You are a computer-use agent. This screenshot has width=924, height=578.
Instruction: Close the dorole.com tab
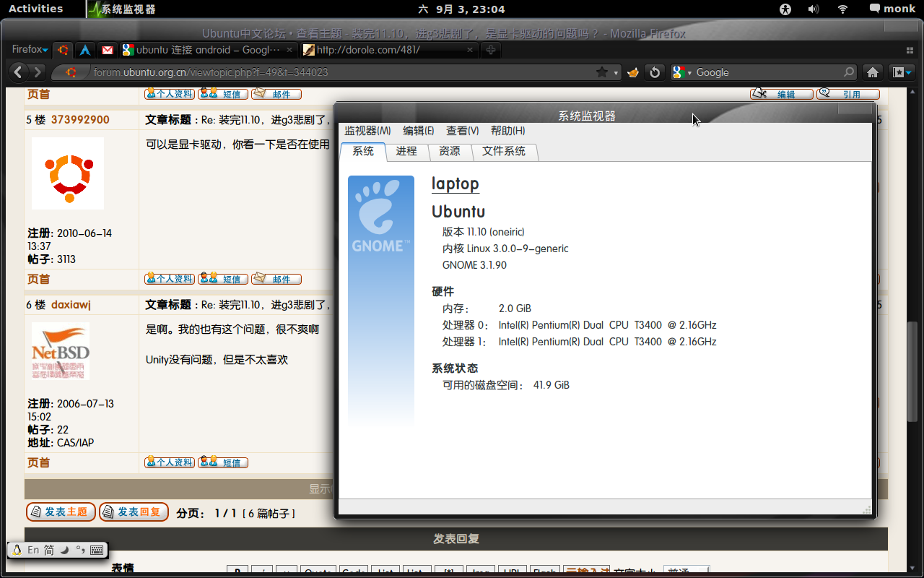point(470,50)
